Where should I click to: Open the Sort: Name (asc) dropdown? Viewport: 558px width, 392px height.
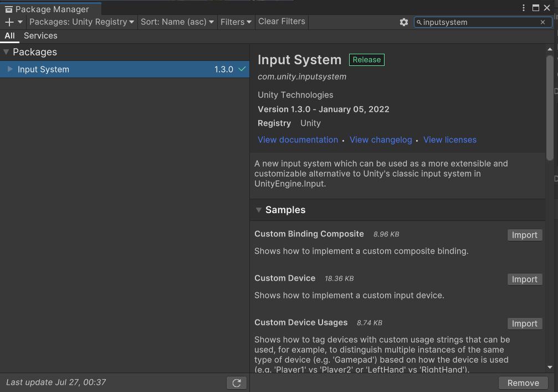pyautogui.click(x=177, y=22)
